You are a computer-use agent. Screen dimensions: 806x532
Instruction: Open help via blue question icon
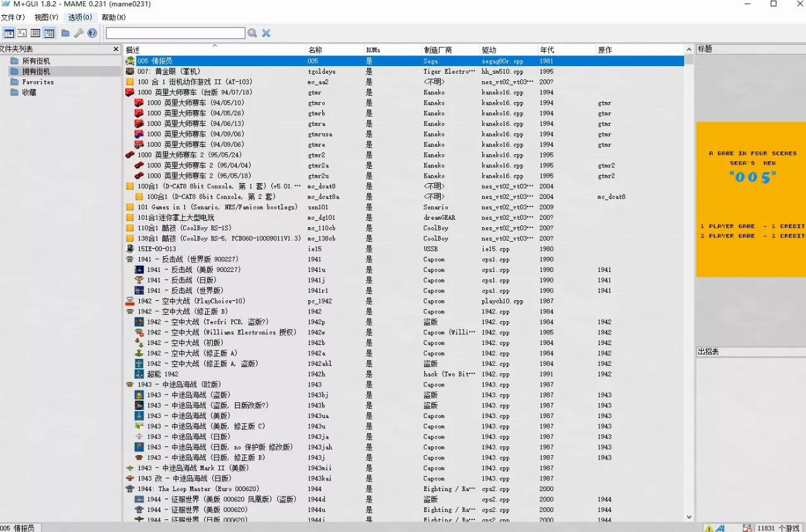click(92, 33)
